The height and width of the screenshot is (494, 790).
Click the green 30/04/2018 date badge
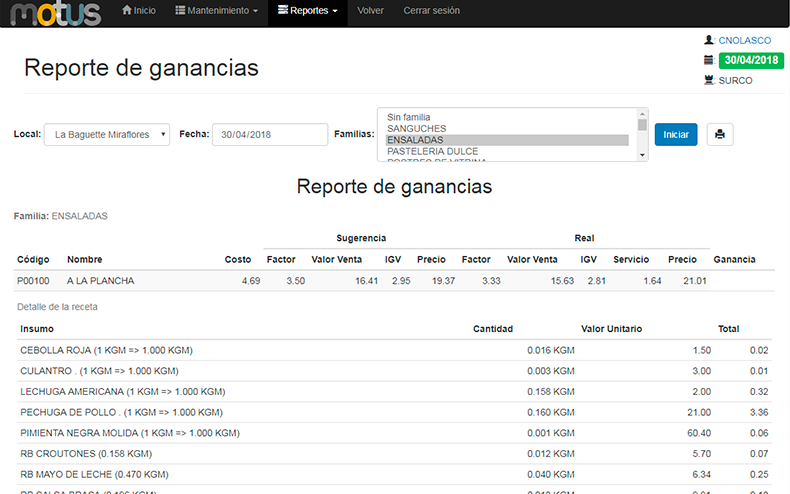750,60
